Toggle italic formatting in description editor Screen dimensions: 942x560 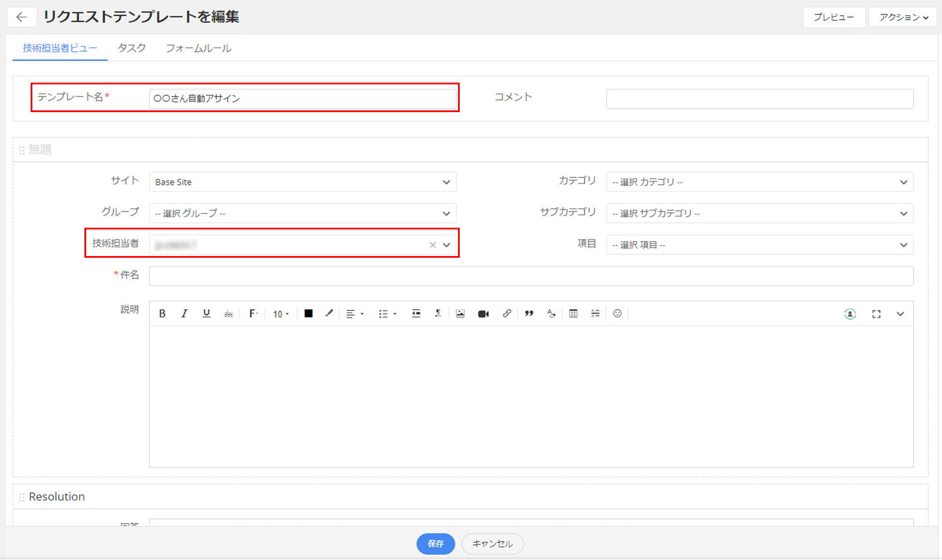point(184,314)
